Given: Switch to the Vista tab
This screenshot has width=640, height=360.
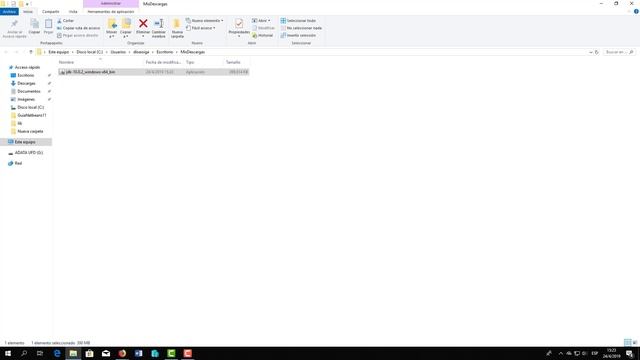Looking at the screenshot, I should (73, 11).
